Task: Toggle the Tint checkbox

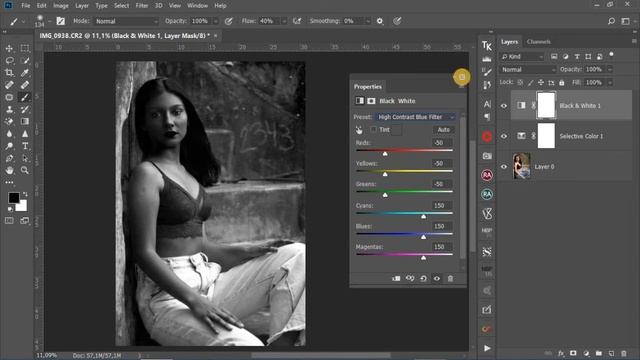Action: point(373,129)
